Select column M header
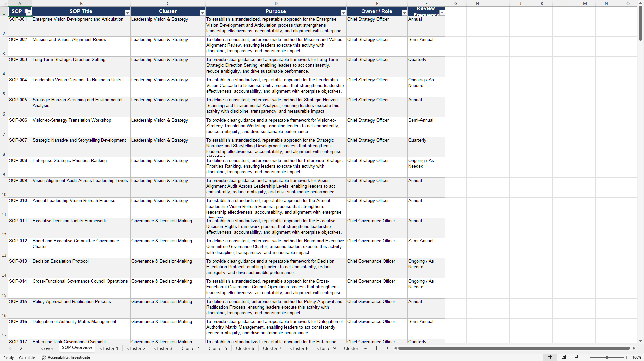 pyautogui.click(x=585, y=3)
